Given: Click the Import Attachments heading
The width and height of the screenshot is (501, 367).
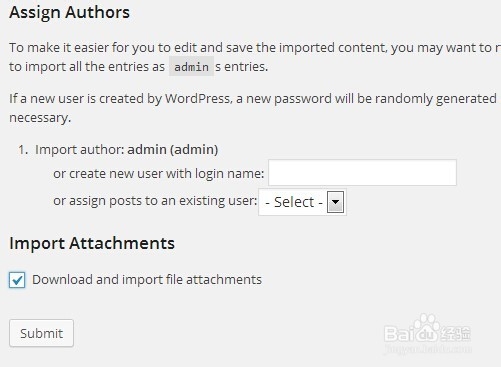Looking at the screenshot, I should pyautogui.click(x=92, y=243).
